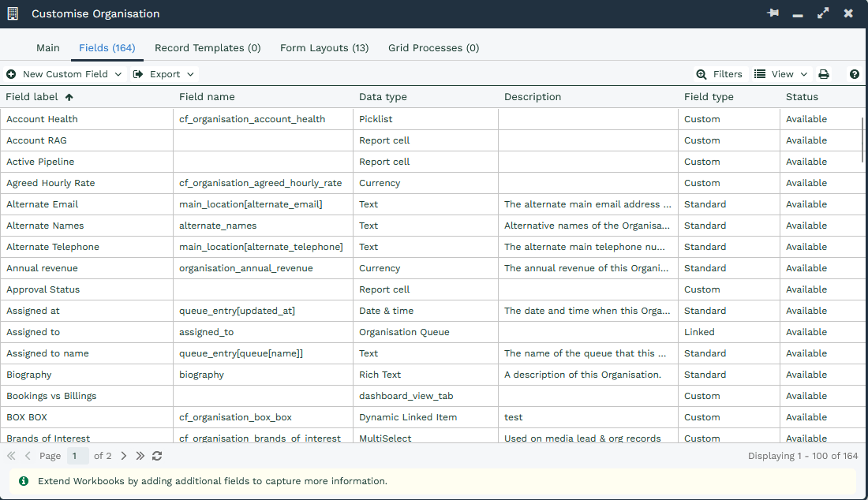The height and width of the screenshot is (500, 868).
Task: Open the help question mark icon
Action: point(855,74)
